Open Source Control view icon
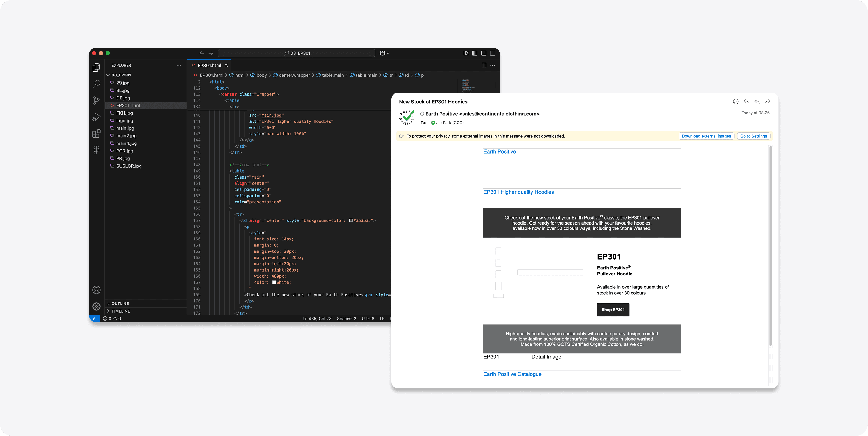868x436 pixels. click(x=96, y=100)
